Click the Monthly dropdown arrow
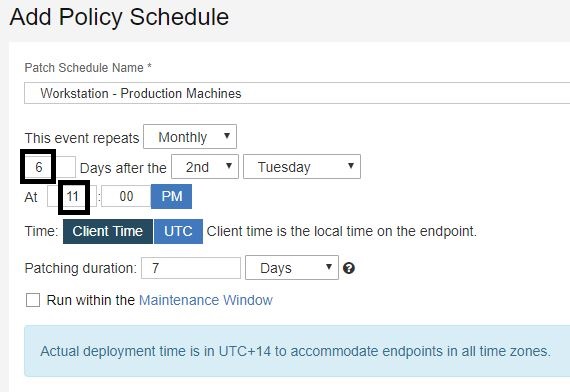This screenshot has width=570, height=392. pos(227,136)
